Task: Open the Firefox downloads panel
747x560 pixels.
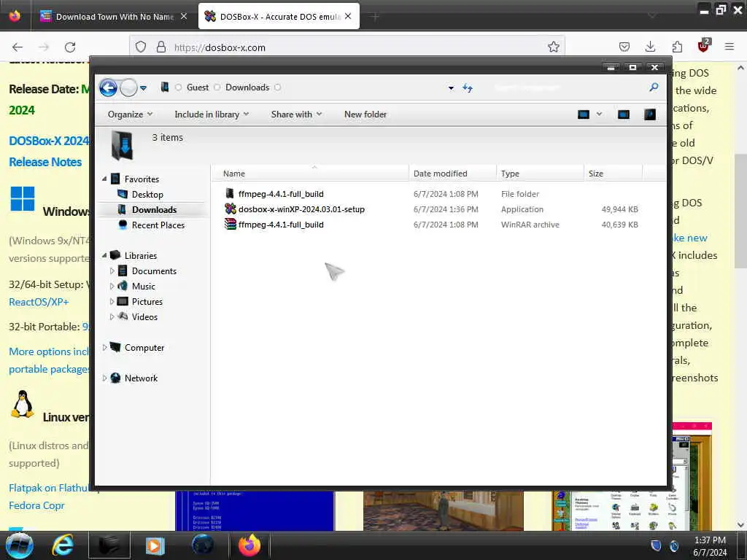Action: pyautogui.click(x=650, y=47)
